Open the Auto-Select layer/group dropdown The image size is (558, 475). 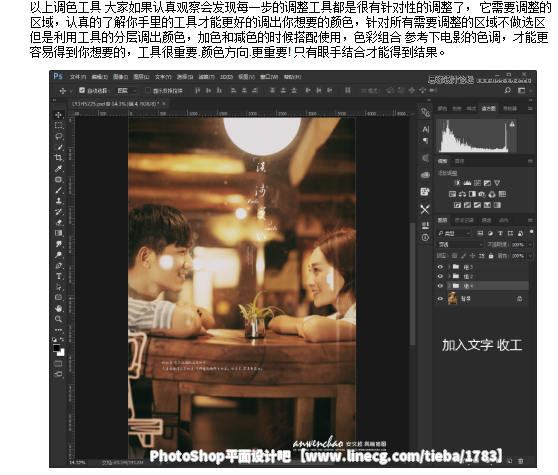(127, 91)
